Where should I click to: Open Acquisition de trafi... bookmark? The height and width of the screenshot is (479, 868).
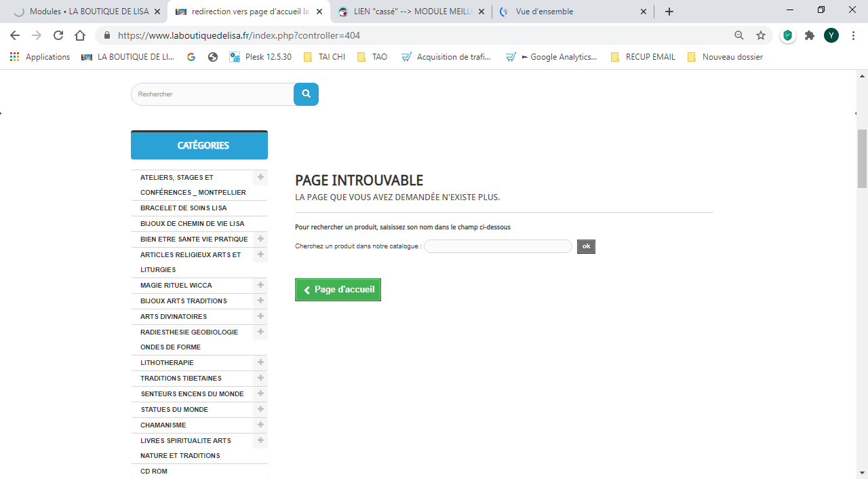[446, 57]
